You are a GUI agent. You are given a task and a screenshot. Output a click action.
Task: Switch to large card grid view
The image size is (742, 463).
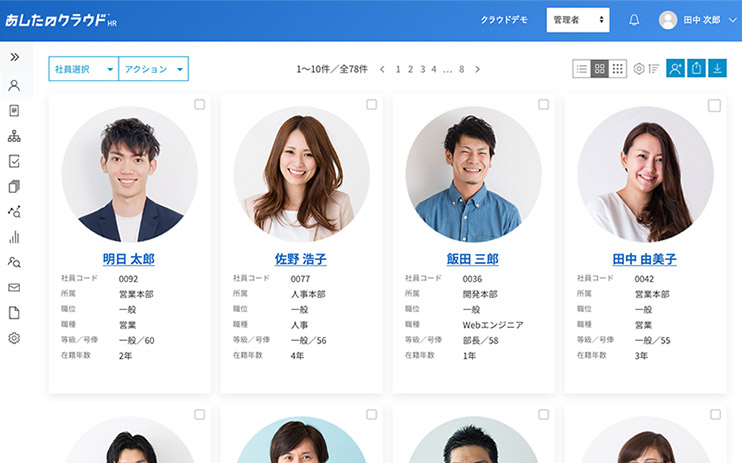click(x=600, y=69)
